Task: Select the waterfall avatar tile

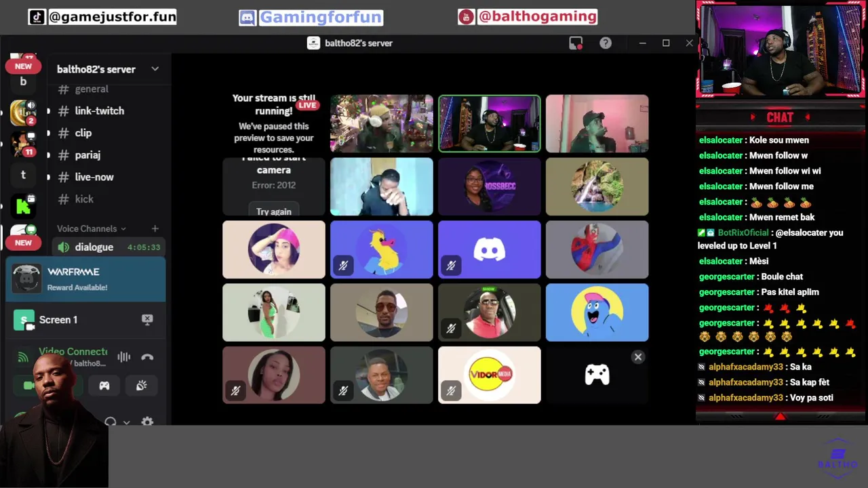Action: click(x=597, y=186)
